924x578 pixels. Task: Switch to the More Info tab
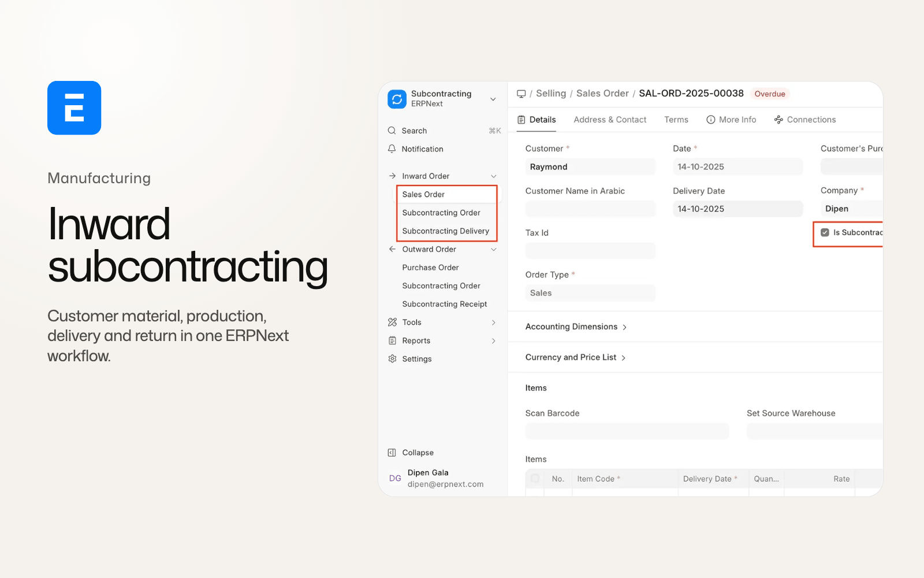pyautogui.click(x=731, y=120)
